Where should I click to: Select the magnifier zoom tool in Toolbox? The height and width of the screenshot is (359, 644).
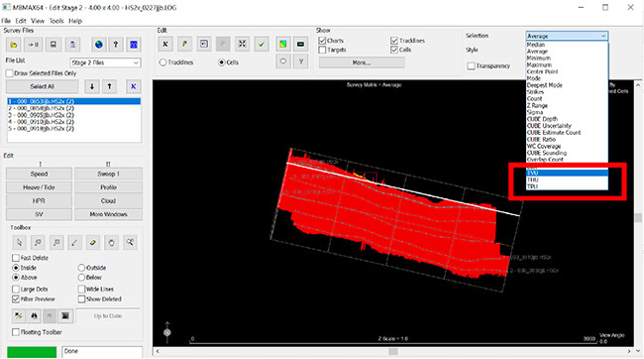pos(130,243)
